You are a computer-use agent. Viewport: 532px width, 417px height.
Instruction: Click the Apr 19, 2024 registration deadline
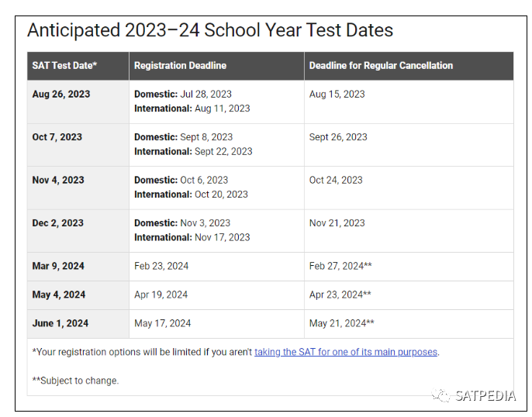coord(161,295)
